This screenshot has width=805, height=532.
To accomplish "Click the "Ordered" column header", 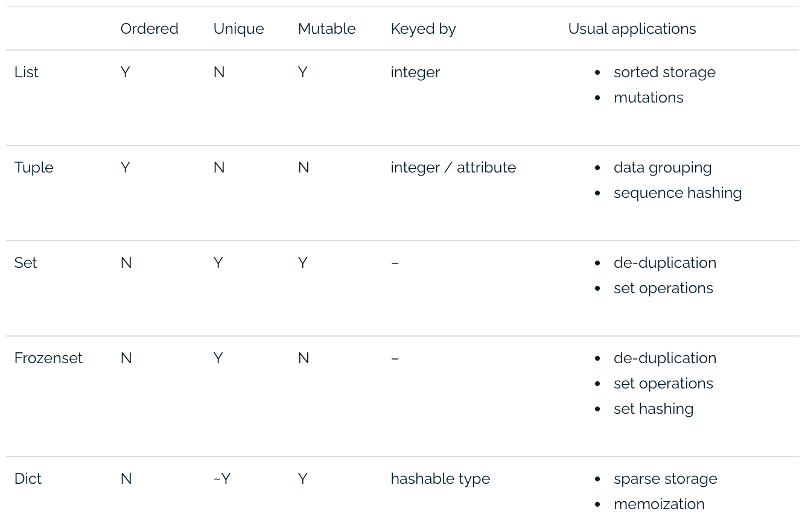I will (x=149, y=29).
